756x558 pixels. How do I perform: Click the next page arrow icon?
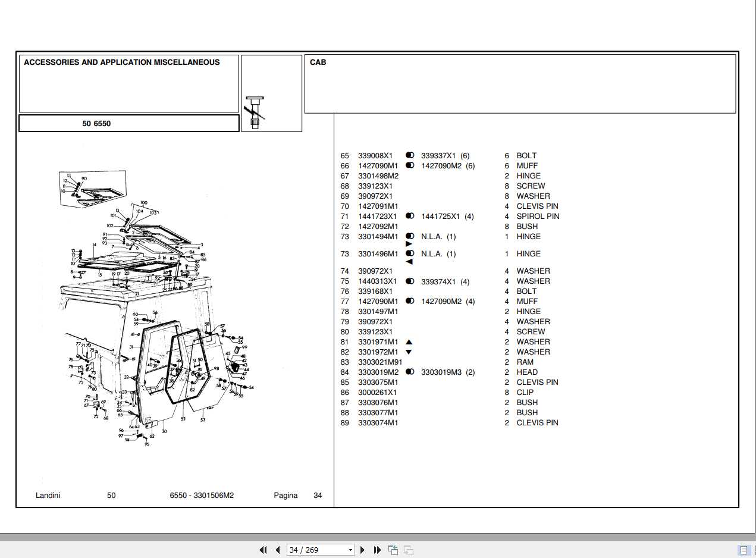(x=363, y=550)
